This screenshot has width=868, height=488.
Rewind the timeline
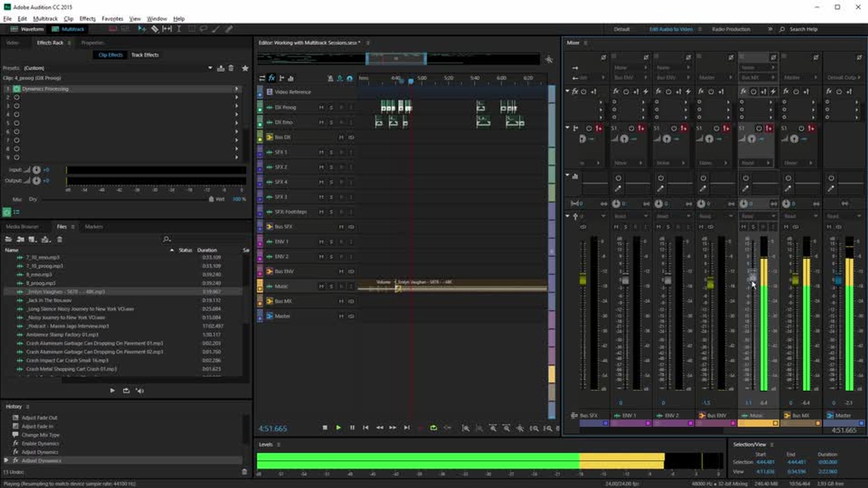[380, 427]
